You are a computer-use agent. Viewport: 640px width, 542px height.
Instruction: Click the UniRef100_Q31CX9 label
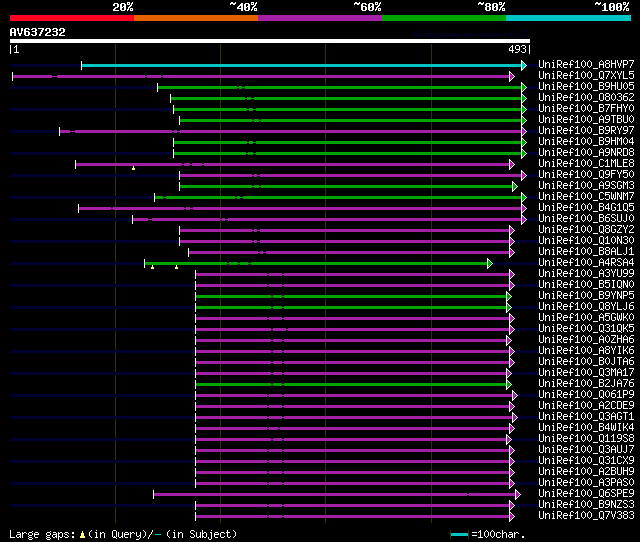[x=586, y=461]
